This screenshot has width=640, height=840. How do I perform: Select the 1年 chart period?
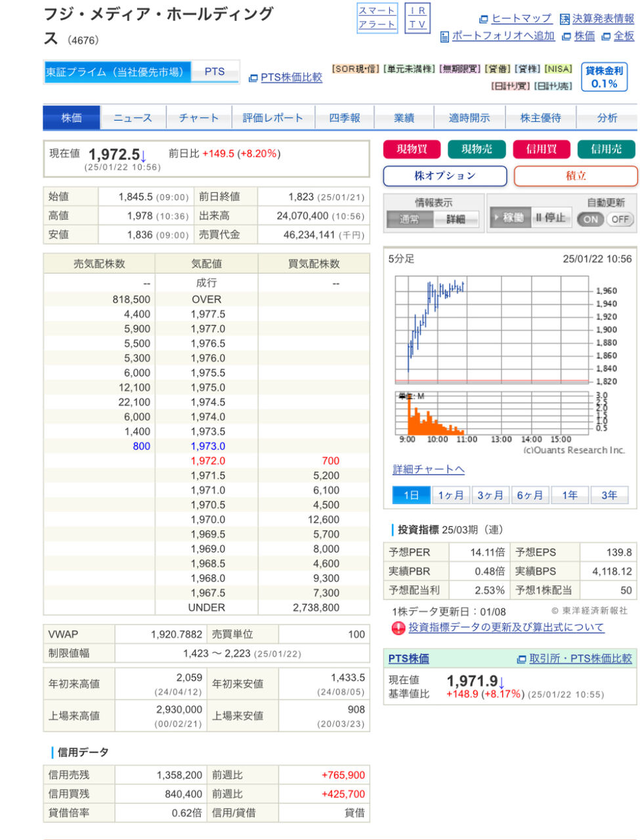tap(570, 495)
